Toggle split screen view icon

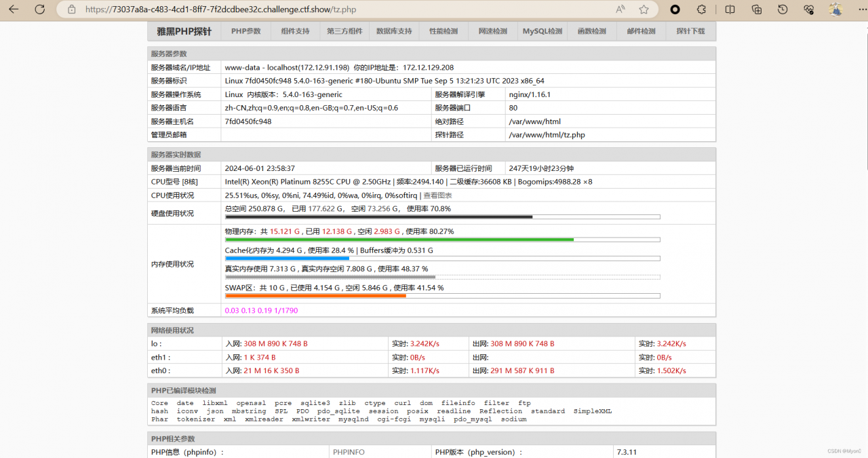[x=730, y=9]
